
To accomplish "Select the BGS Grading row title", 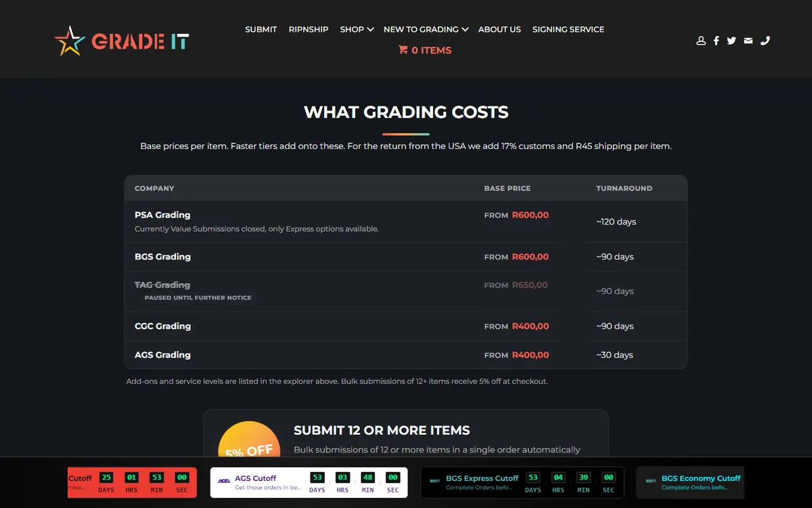I will (x=162, y=257).
